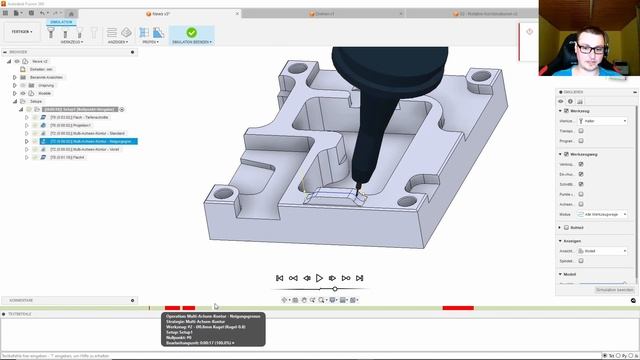Switch to the statistics tab in Simulieren panel
The width and height of the screenshot is (640, 360).
tap(580, 101)
